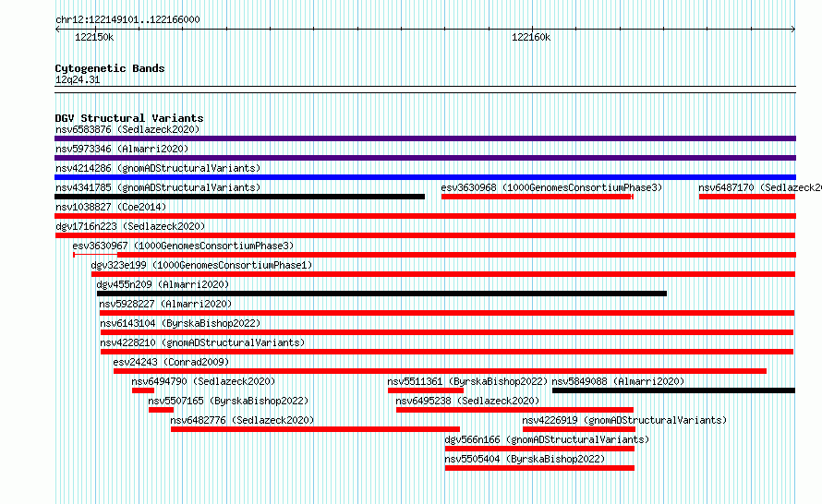The width and height of the screenshot is (822, 504).
Task: Open esv3630967 (1000GenomesConsortiumPhase3) label
Action: click(183, 246)
